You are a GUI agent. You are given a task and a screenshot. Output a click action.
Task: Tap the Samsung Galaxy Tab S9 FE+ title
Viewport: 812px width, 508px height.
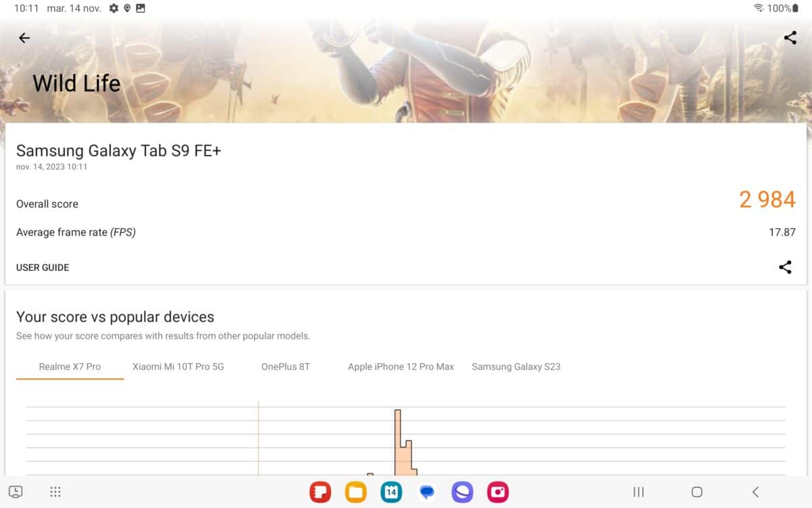(118, 150)
